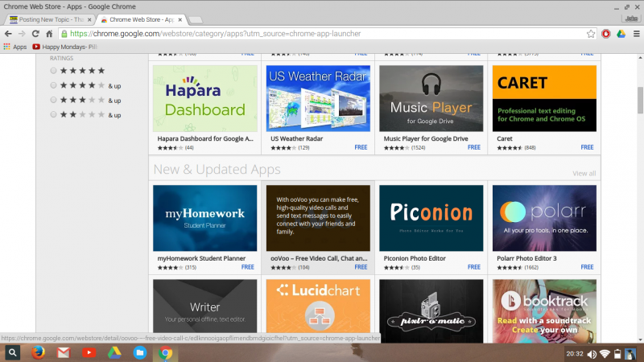
Task: Open the Hapara Dashboard app thumbnail
Action: pyautogui.click(x=205, y=98)
